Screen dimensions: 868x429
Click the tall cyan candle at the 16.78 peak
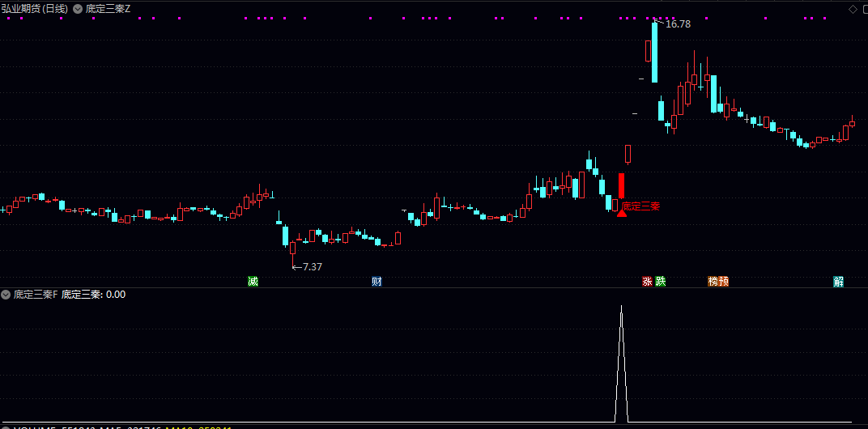point(655,52)
